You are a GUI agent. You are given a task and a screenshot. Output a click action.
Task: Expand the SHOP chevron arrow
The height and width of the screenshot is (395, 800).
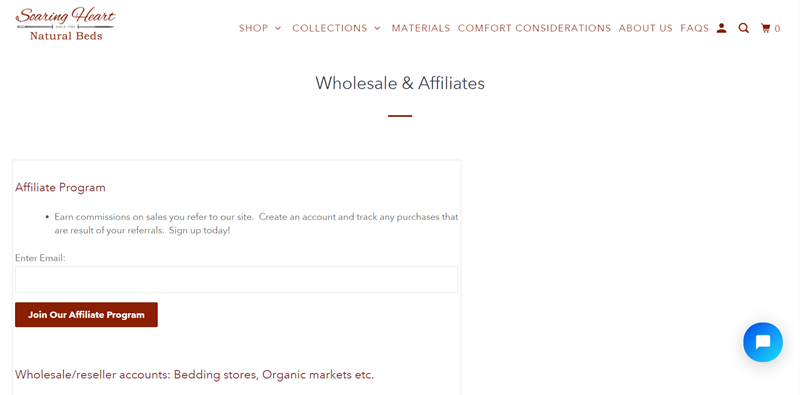[278, 29]
